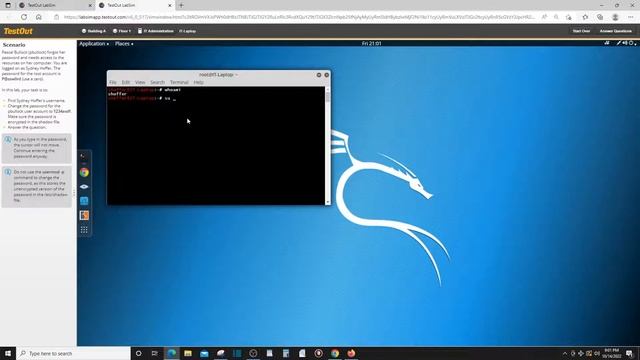Open the terminal Help menu
Screen dimensions: 640x360
point(199,82)
